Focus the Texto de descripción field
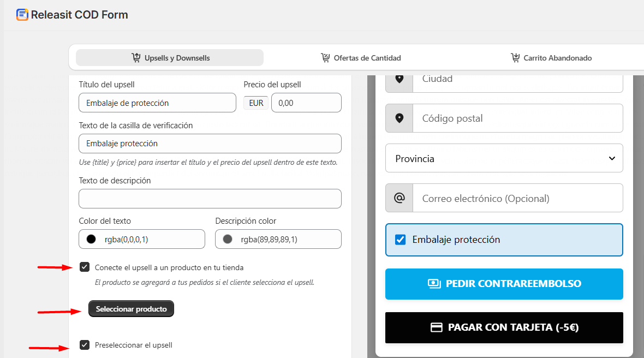 click(x=210, y=199)
